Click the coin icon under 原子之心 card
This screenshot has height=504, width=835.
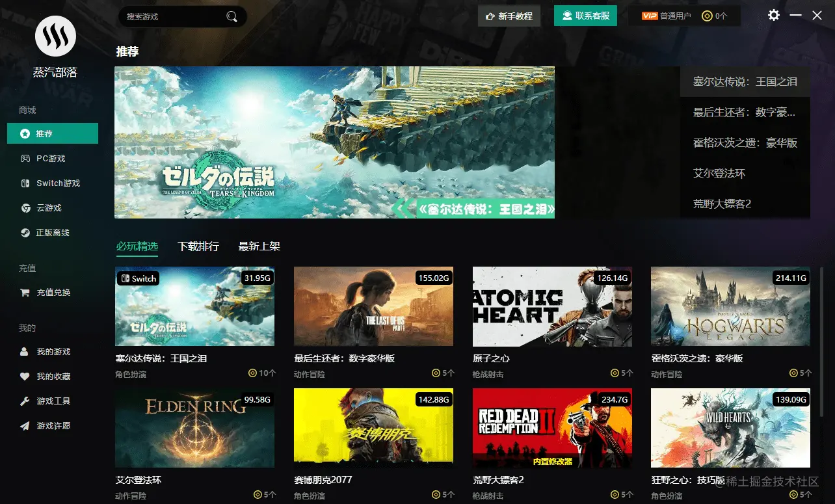point(615,373)
